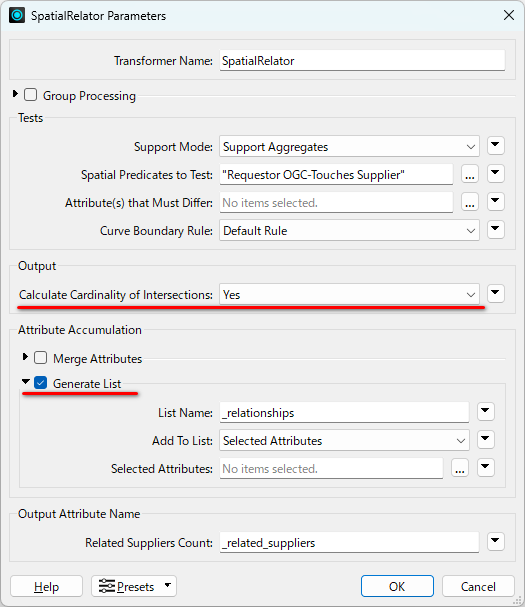Image resolution: width=525 pixels, height=607 pixels.
Task: Click arrow menu button beside Related Suppliers Count
Action: pyautogui.click(x=496, y=541)
